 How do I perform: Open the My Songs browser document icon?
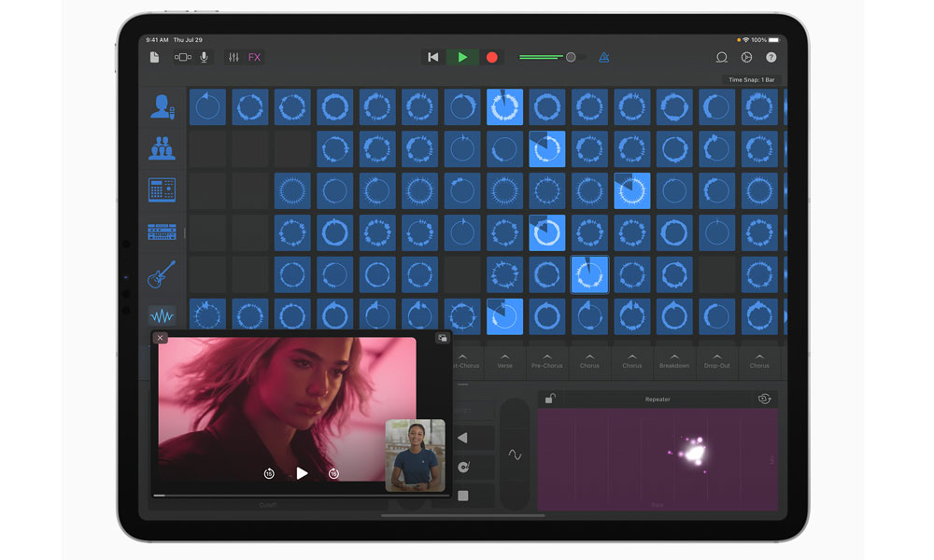(154, 57)
